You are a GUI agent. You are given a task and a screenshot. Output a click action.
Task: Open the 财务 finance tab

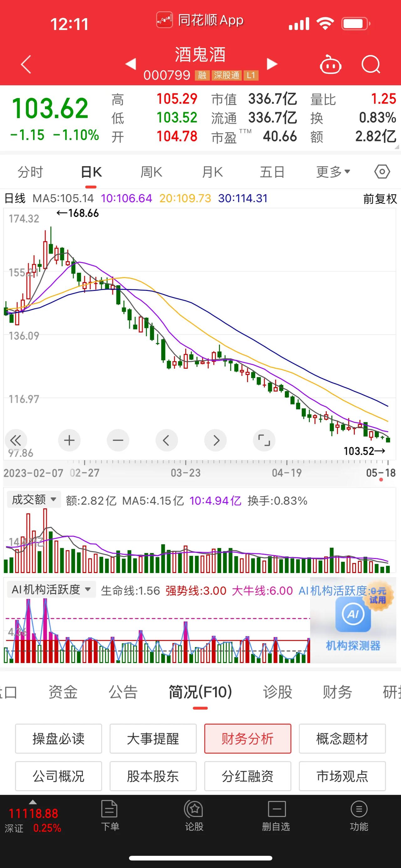(x=337, y=692)
